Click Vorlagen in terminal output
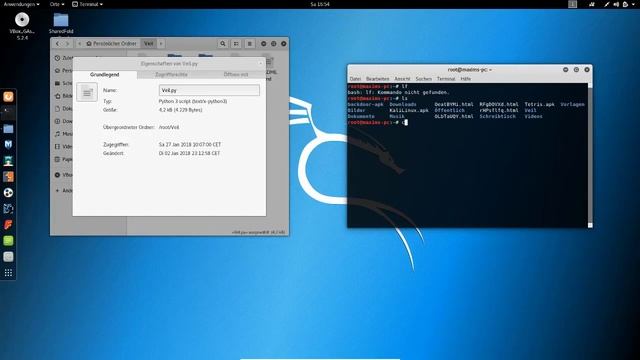This screenshot has width=640, height=360. tap(572, 104)
